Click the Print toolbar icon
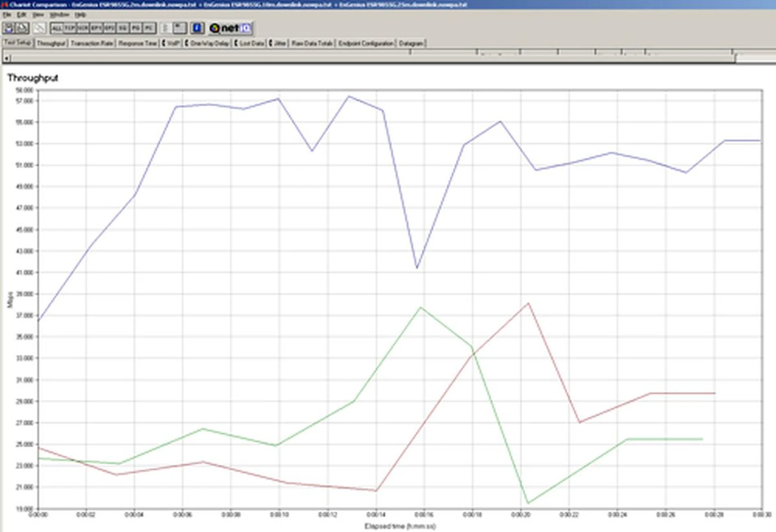The width and height of the screenshot is (776, 532). (22, 28)
